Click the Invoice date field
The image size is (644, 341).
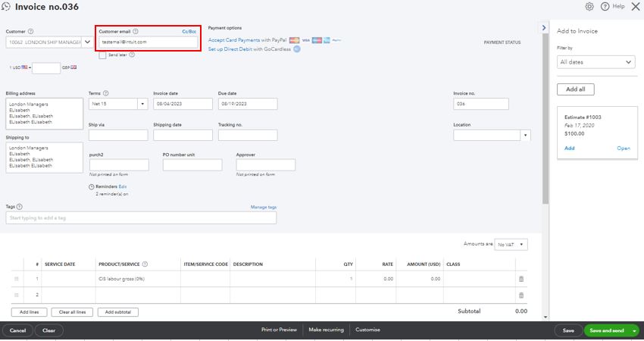tap(183, 104)
